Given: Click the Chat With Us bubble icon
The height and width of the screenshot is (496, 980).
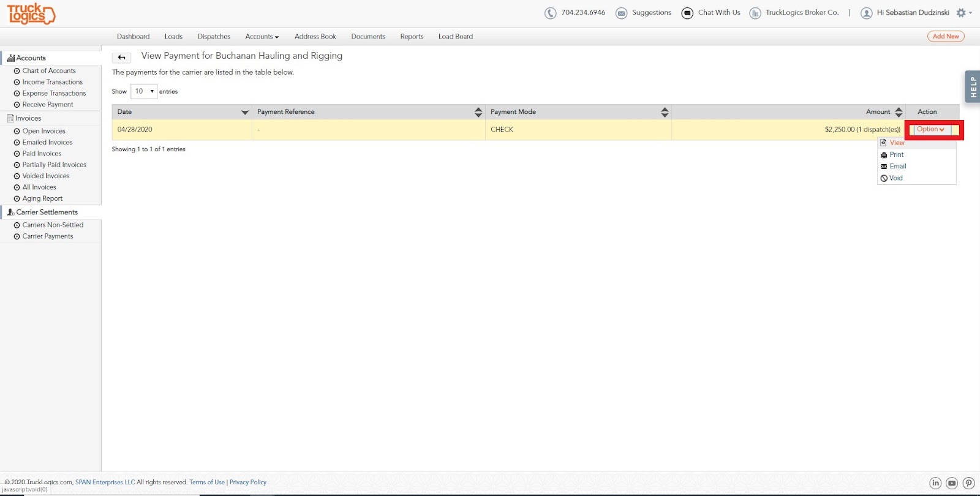Looking at the screenshot, I should tap(687, 13).
